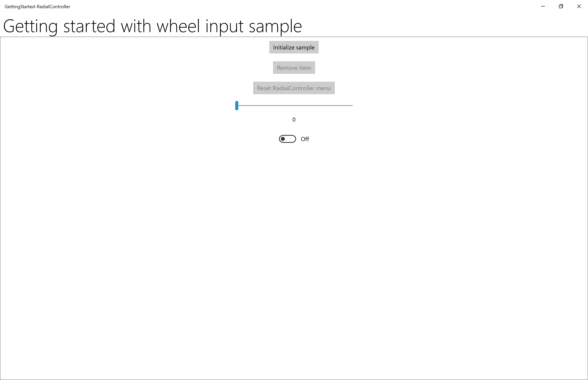Click the Remove Item button
588x380 pixels.
coord(294,67)
